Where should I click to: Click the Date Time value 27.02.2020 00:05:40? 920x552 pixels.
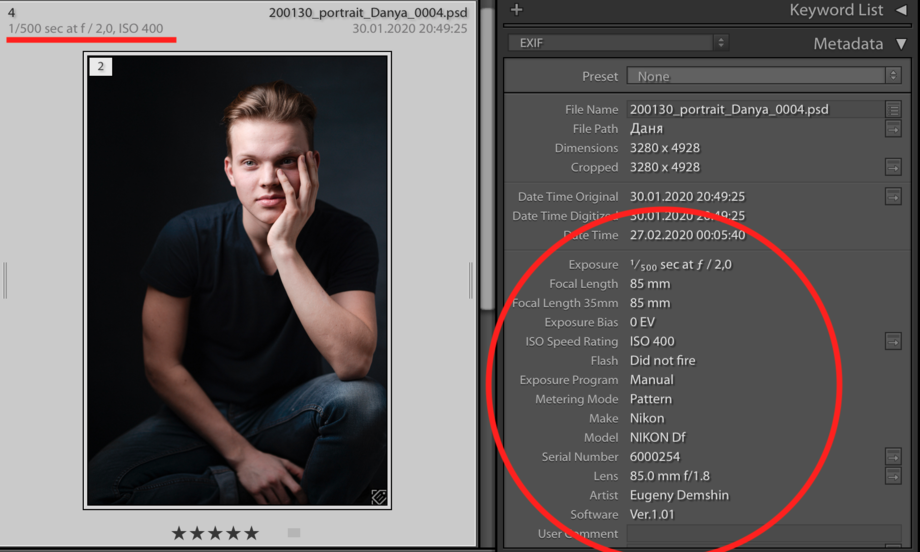tap(687, 235)
